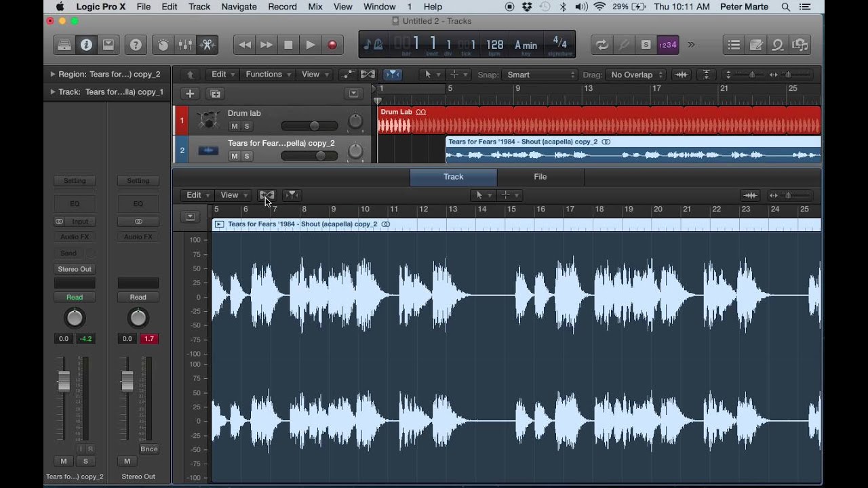
Task: Expand control bar overflow chevrons
Action: click(691, 45)
